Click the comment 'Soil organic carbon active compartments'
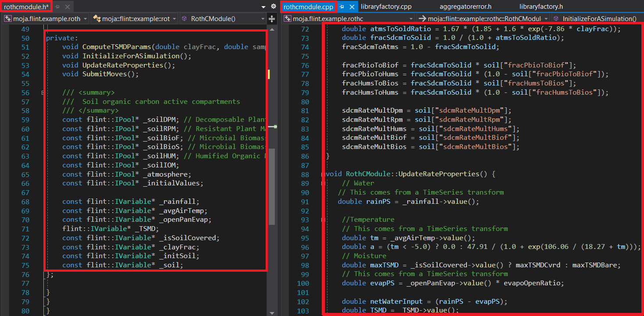Image resolution: width=644 pixels, height=316 pixels. tap(161, 102)
